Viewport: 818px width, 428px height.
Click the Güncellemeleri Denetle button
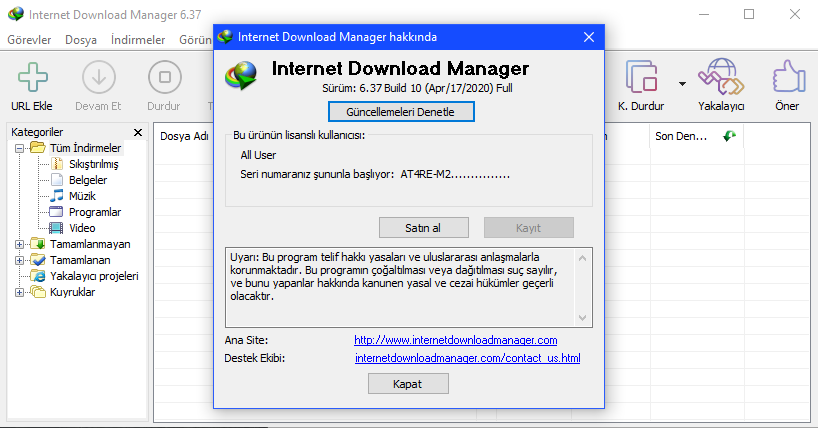[401, 112]
